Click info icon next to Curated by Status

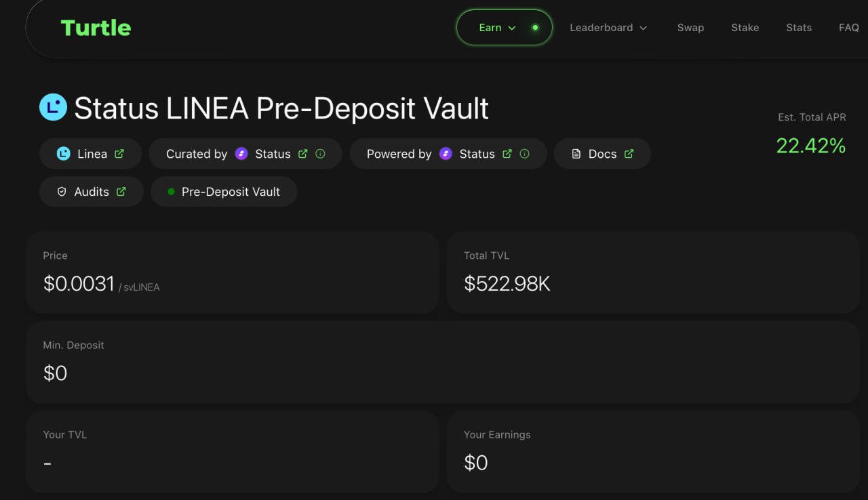click(x=321, y=154)
